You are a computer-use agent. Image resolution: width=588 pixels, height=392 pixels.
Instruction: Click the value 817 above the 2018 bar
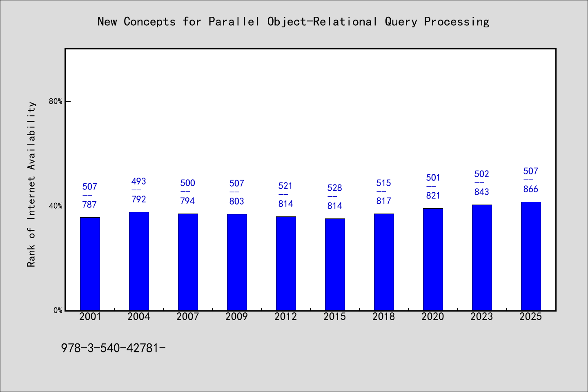click(x=384, y=201)
